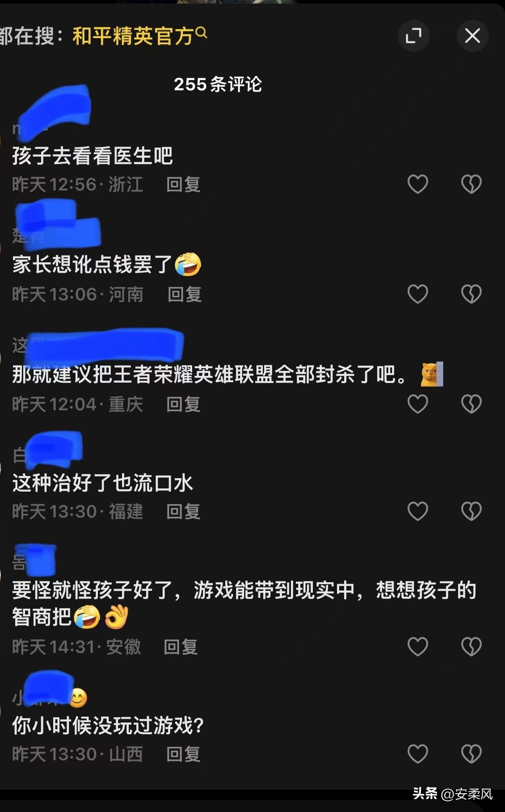Like the Anhui comment about 智商

click(x=418, y=647)
